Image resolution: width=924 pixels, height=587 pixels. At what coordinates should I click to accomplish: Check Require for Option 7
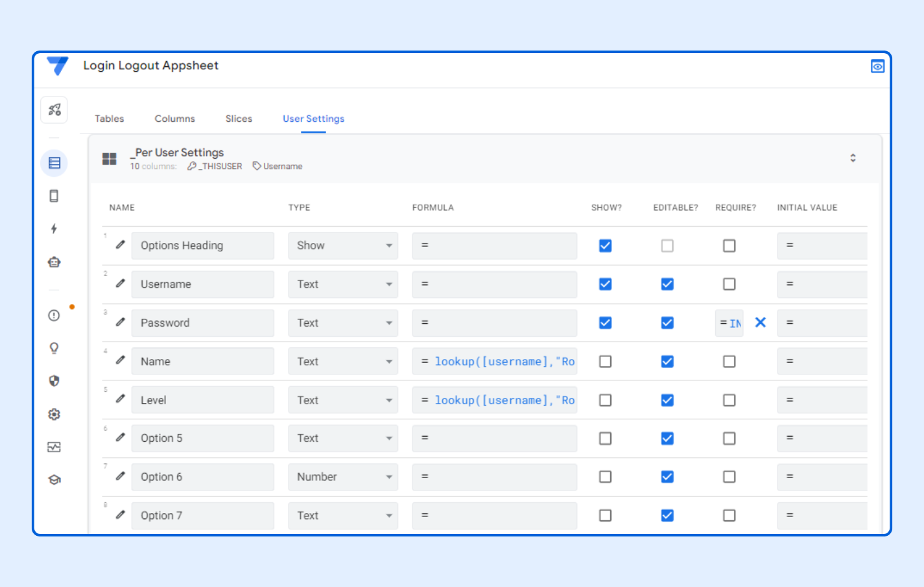pyautogui.click(x=729, y=516)
